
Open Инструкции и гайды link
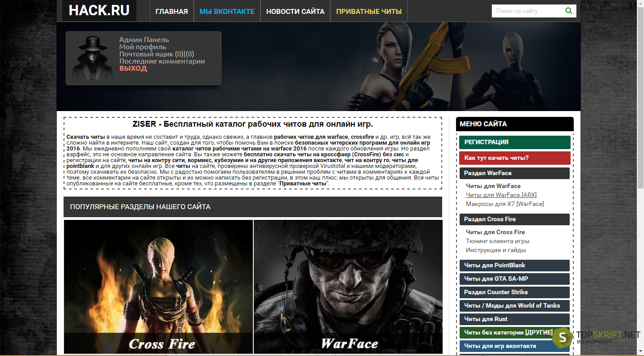click(496, 250)
